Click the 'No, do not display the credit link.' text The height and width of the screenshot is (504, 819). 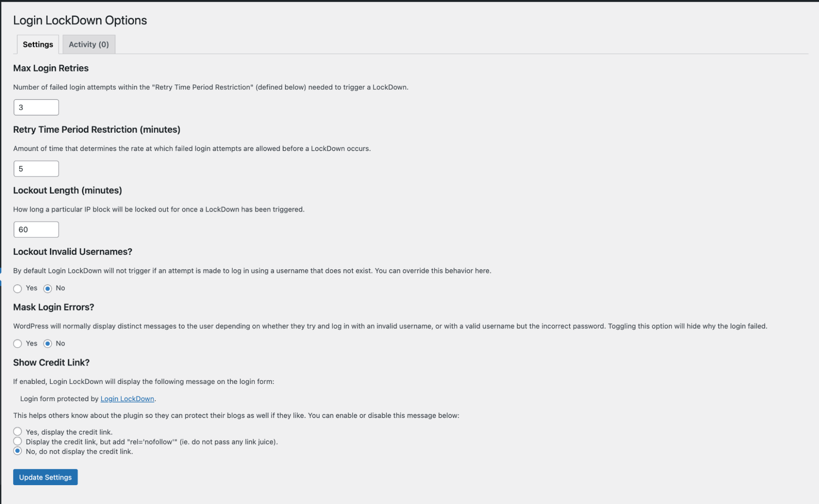pos(79,452)
